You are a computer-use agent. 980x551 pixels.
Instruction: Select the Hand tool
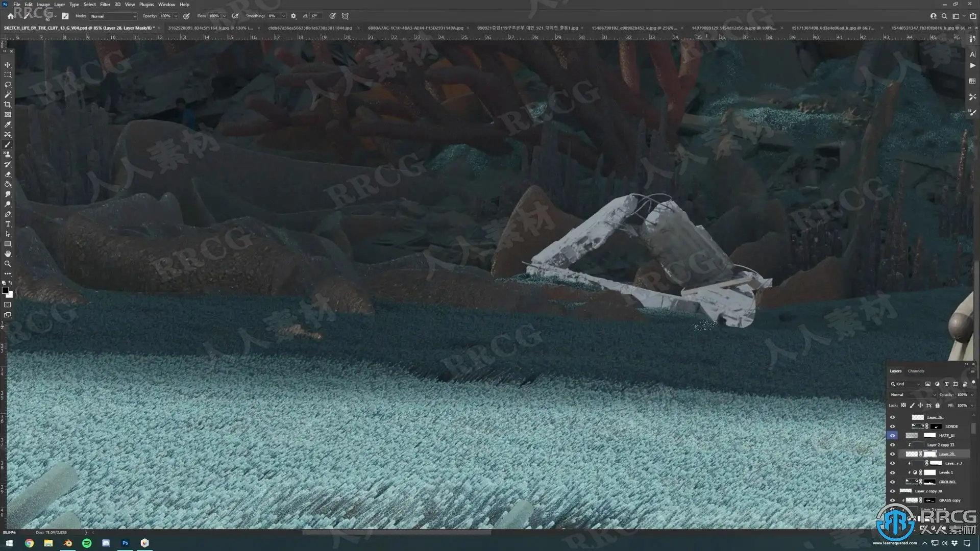8,254
